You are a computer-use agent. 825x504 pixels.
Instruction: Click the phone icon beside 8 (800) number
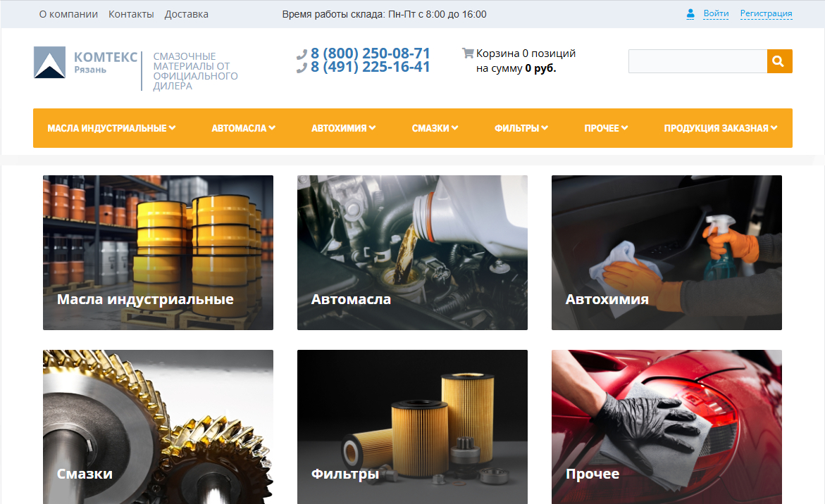pyautogui.click(x=302, y=54)
